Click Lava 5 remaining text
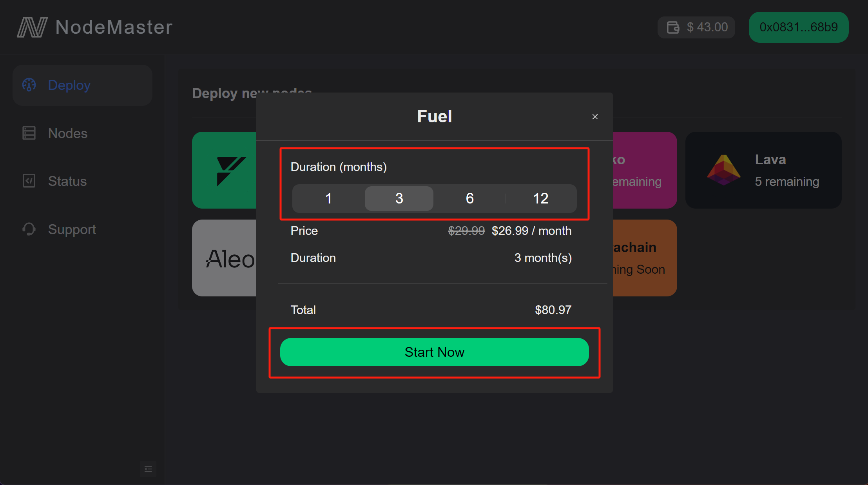 tap(787, 182)
